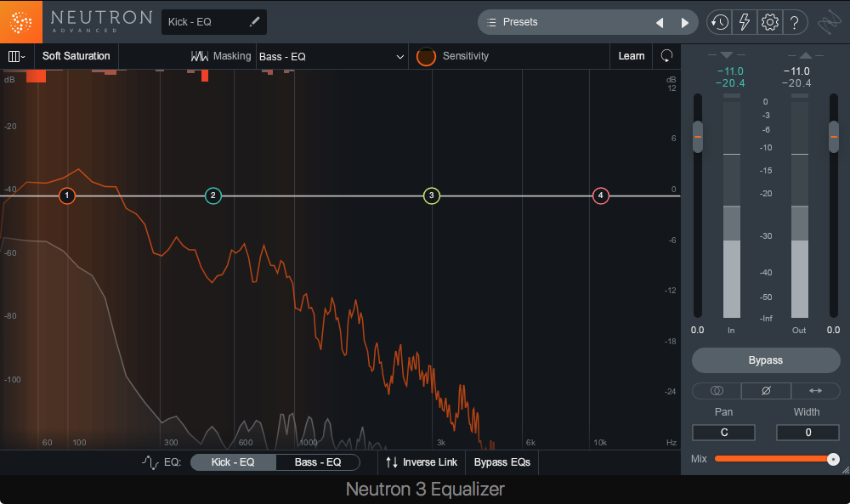850x504 pixels.
Task: Click the stereo overlapping-circles channel icon
Action: click(x=717, y=391)
